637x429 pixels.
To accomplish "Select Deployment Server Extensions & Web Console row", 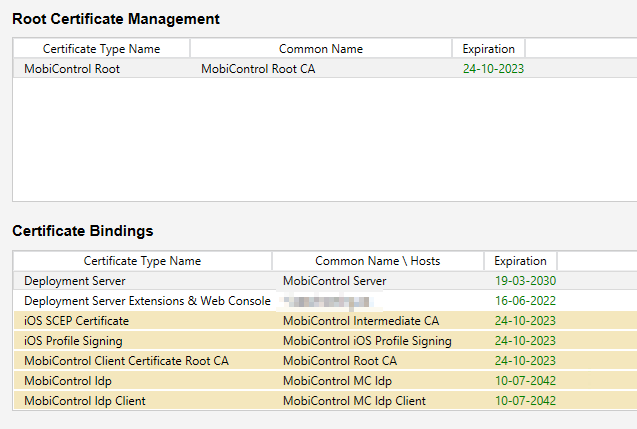I will coord(147,301).
